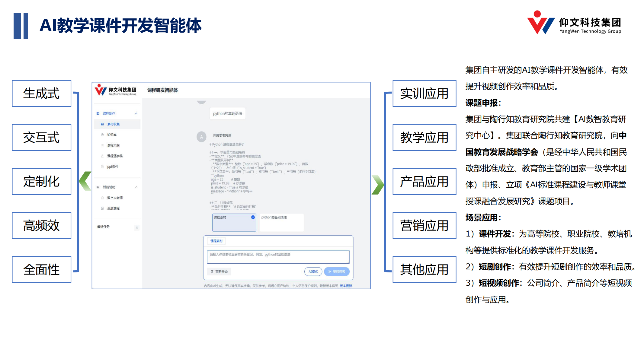This screenshot has height=362, width=644.
Task: Click the keyword input field for material collection
Action: coord(276,256)
